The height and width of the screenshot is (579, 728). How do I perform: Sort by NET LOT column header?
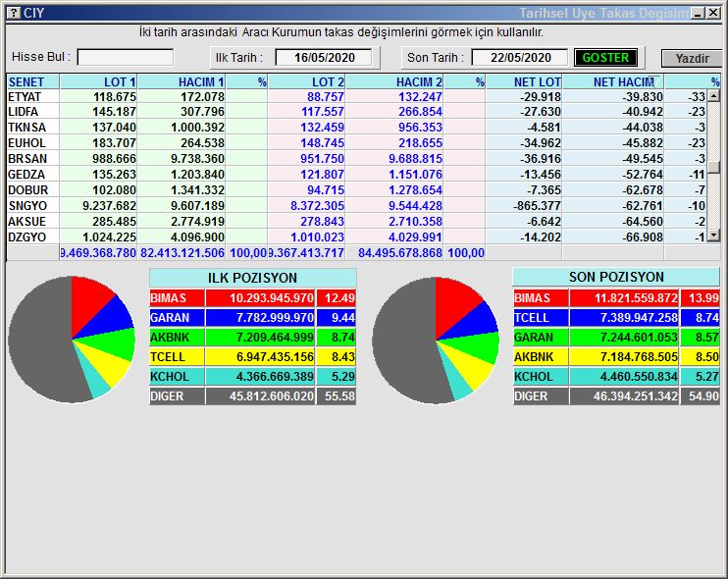(x=524, y=82)
